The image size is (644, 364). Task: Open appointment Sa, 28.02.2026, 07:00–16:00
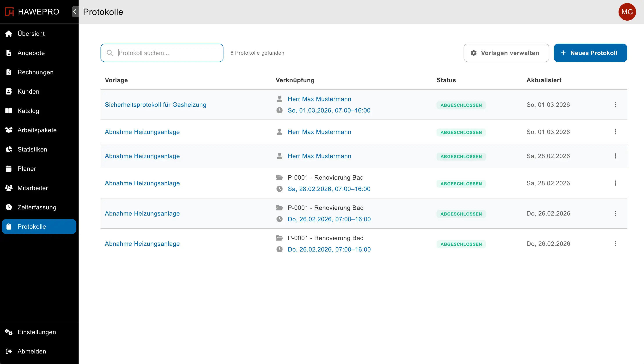tap(329, 189)
